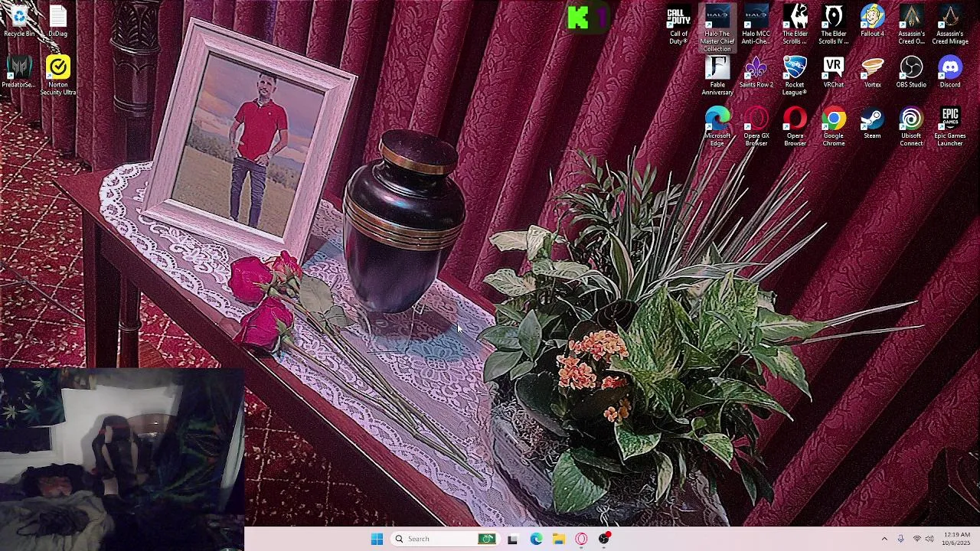Select Halo The Master Chief Collection icon

click(x=717, y=29)
